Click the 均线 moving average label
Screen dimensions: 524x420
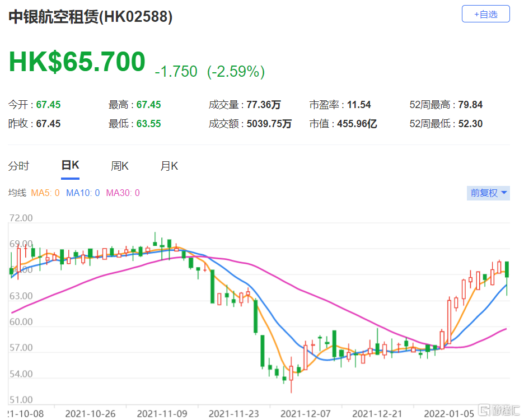(17, 193)
